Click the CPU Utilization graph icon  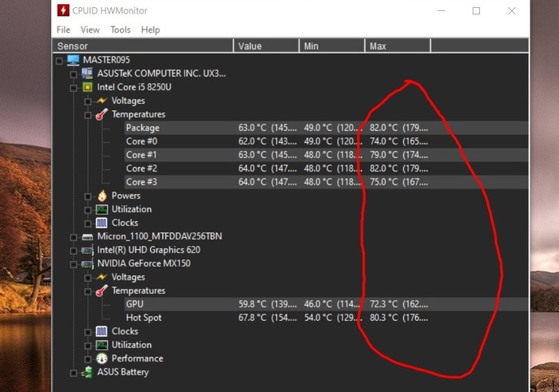101,209
